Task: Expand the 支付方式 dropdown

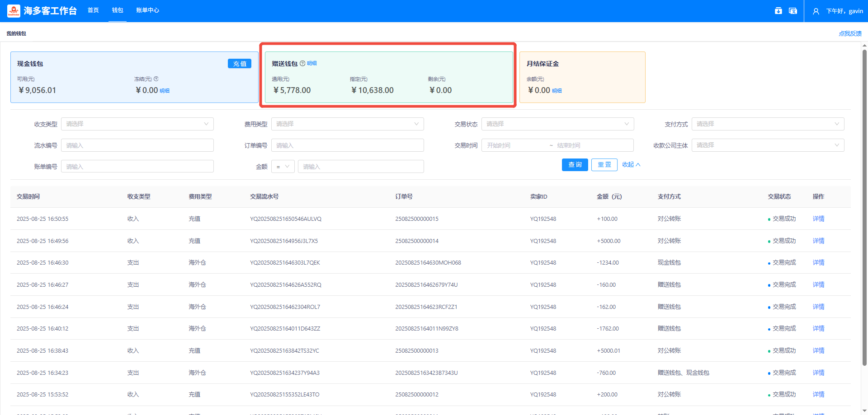Action: tap(768, 124)
